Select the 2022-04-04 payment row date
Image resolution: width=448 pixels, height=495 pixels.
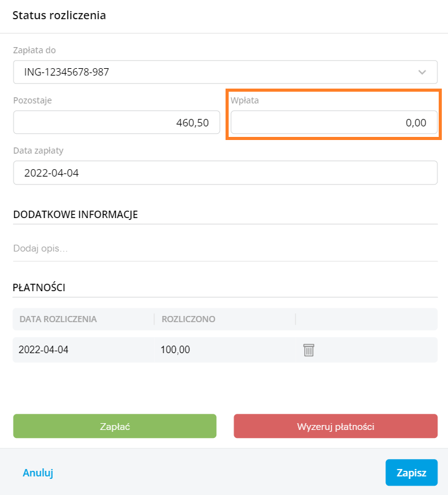43,350
